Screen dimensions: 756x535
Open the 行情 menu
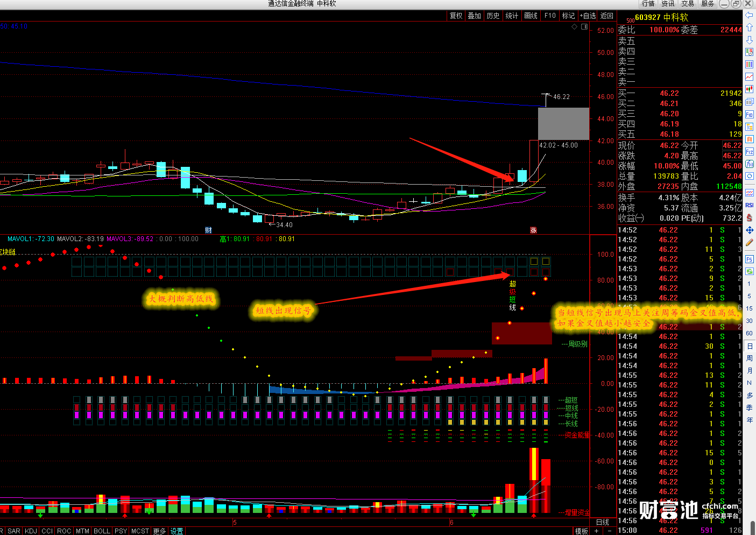[648, 4]
